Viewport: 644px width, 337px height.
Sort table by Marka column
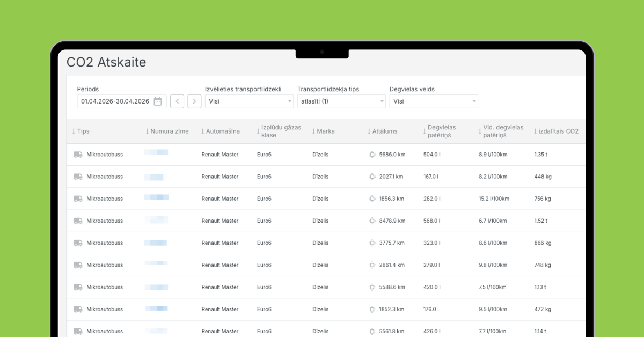pos(323,131)
